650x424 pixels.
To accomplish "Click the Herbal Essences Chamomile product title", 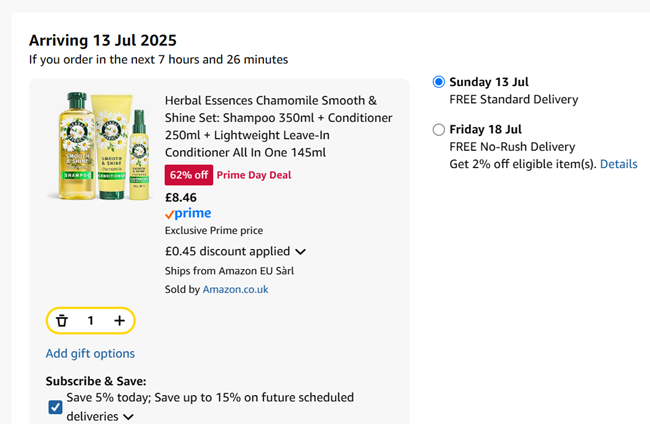I will tap(270, 127).
